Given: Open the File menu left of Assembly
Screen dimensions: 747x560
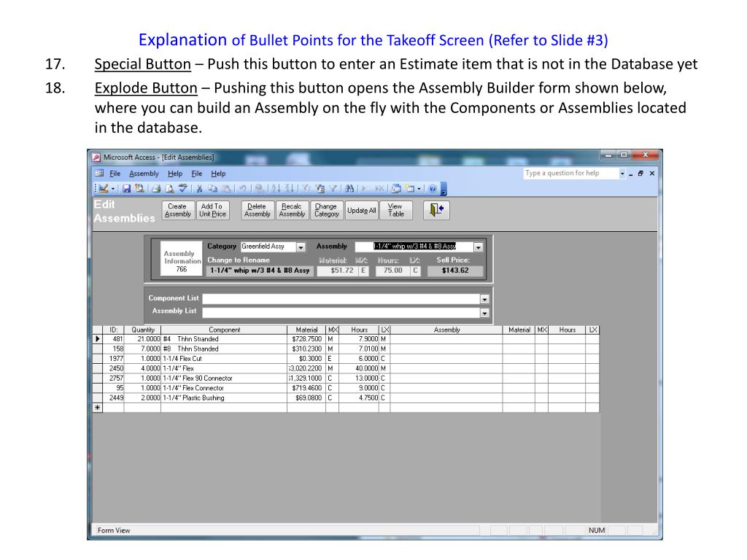Looking at the screenshot, I should 115,174.
